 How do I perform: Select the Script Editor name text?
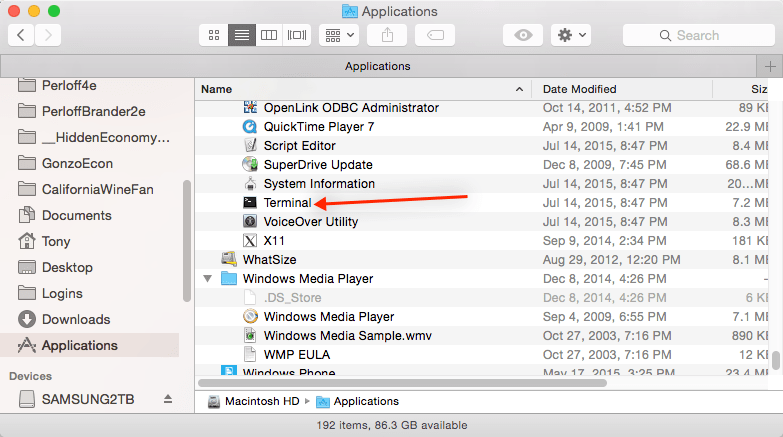click(x=300, y=146)
